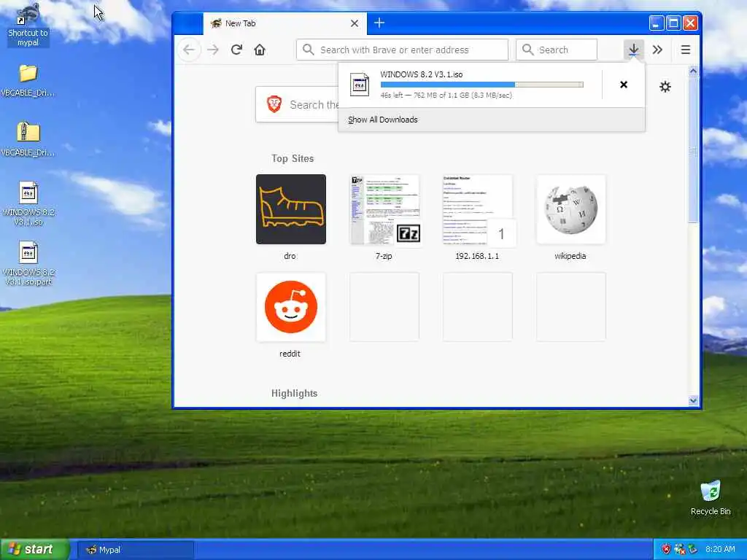Image resolution: width=747 pixels, height=560 pixels.
Task: Click the taskbar clock showing 8:20 AM
Action: [x=720, y=550]
